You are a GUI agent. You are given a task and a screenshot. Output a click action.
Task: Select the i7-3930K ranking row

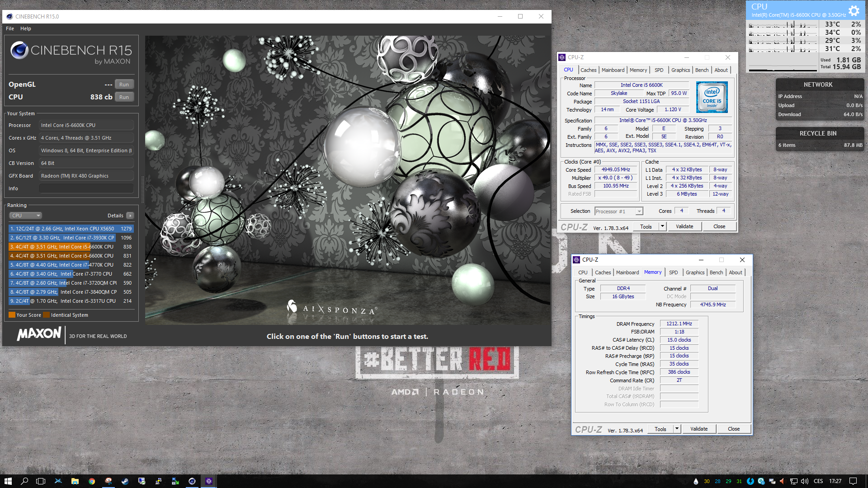(71, 238)
